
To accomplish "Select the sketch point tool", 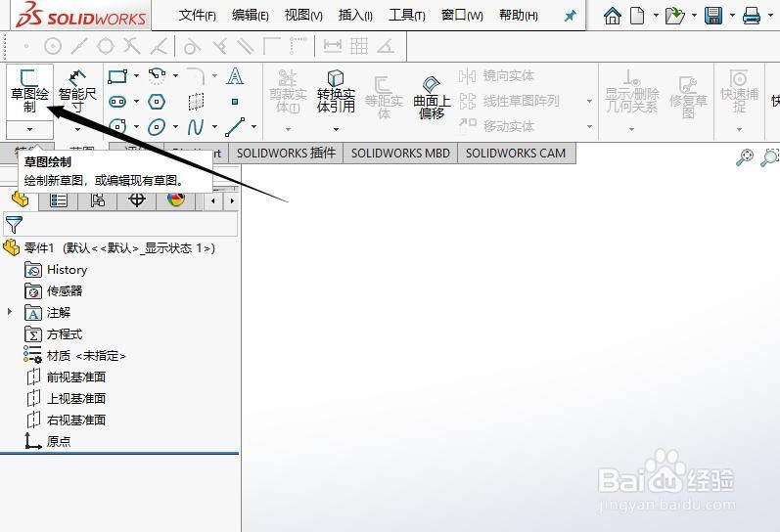I will point(235,102).
